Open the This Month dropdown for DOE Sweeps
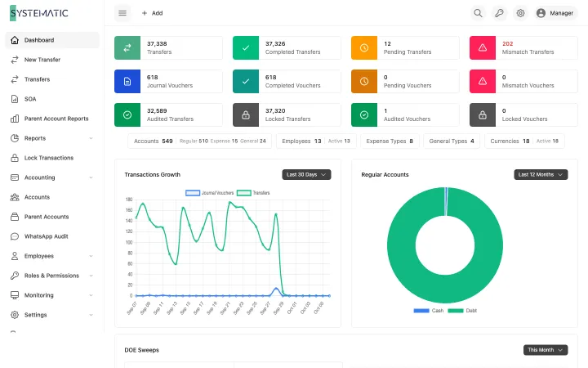 [x=546, y=350]
